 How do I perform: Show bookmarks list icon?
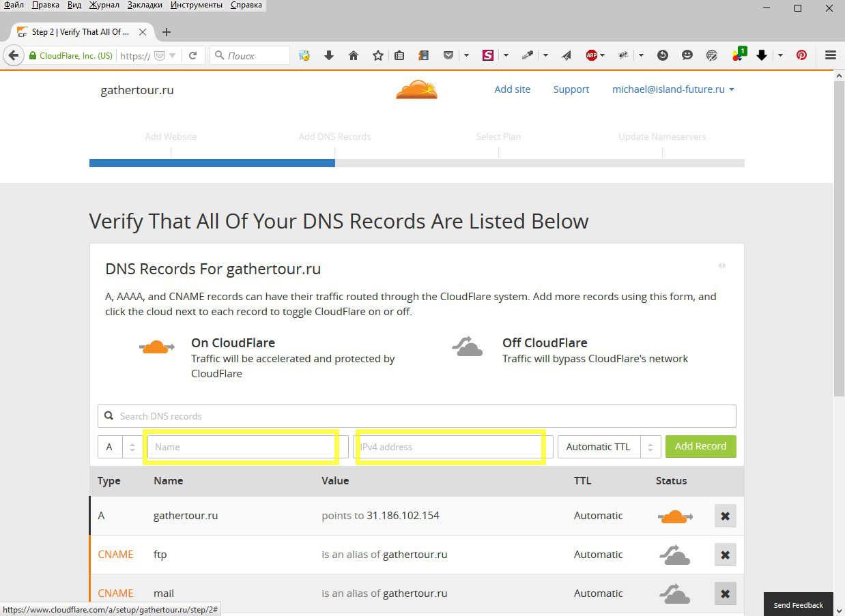click(400, 56)
